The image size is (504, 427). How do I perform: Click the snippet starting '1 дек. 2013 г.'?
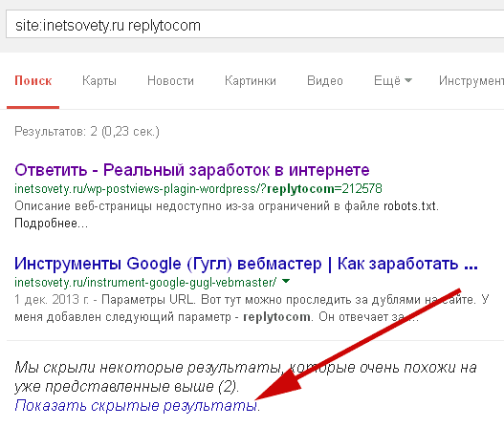click(x=252, y=309)
